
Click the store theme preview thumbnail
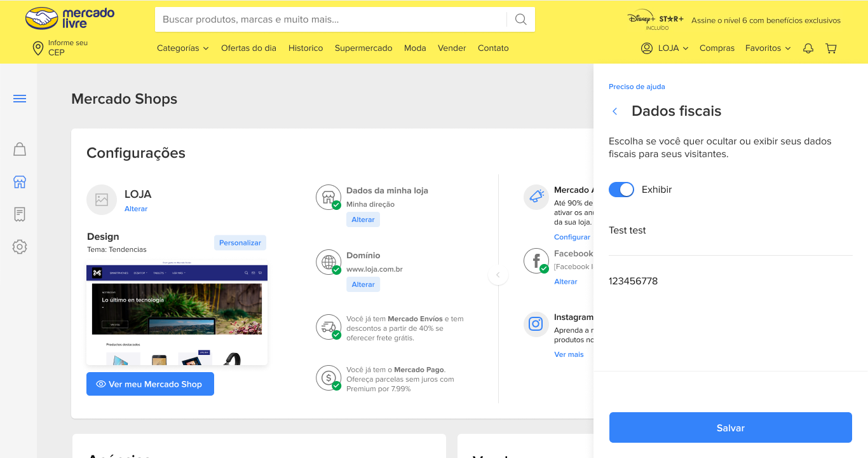pyautogui.click(x=177, y=312)
